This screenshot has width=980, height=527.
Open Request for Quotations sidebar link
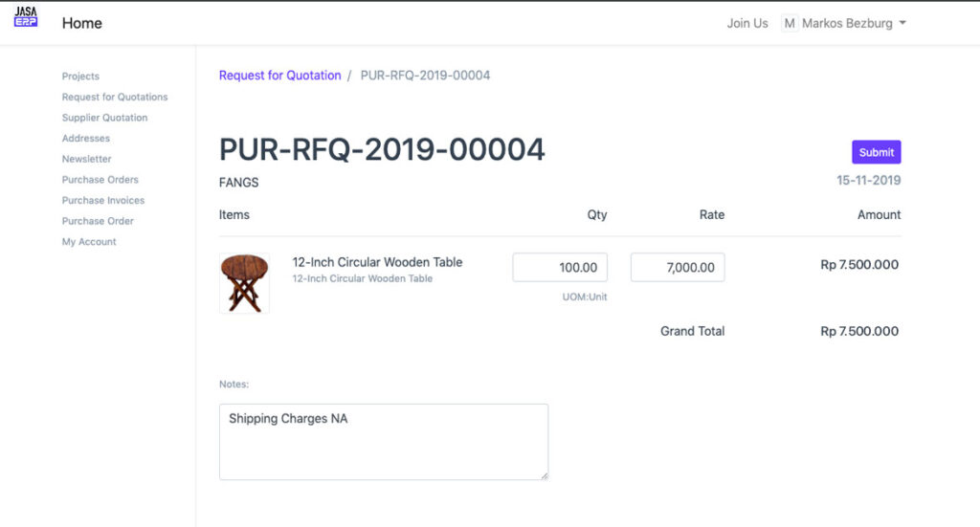click(x=115, y=97)
